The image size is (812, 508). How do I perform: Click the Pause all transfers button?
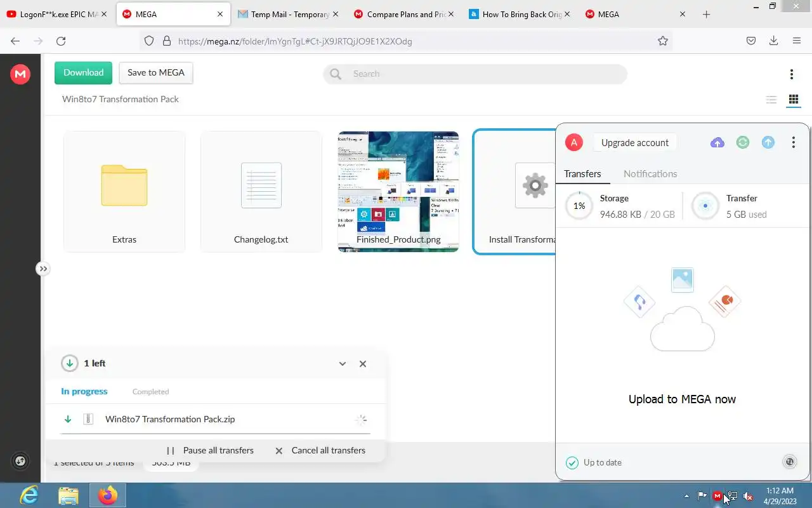point(210,450)
